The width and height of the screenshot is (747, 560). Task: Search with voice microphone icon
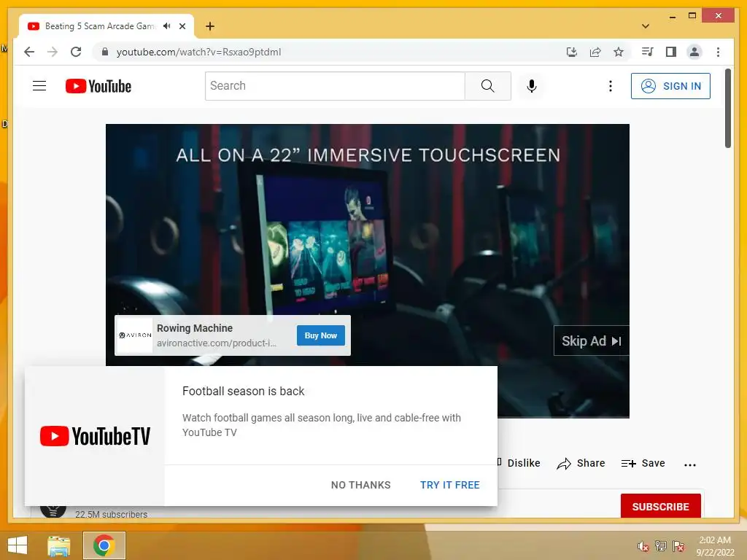click(532, 86)
